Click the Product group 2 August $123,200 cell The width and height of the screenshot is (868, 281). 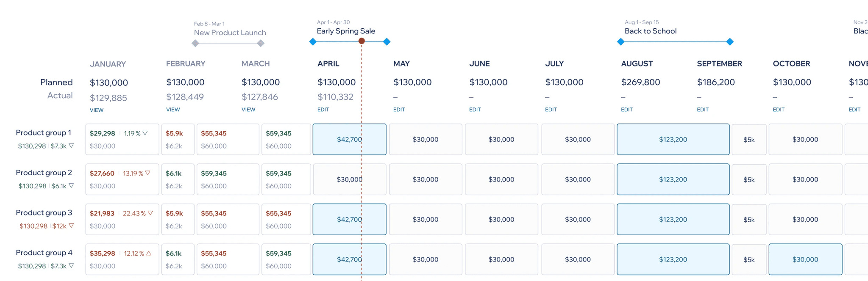click(673, 179)
